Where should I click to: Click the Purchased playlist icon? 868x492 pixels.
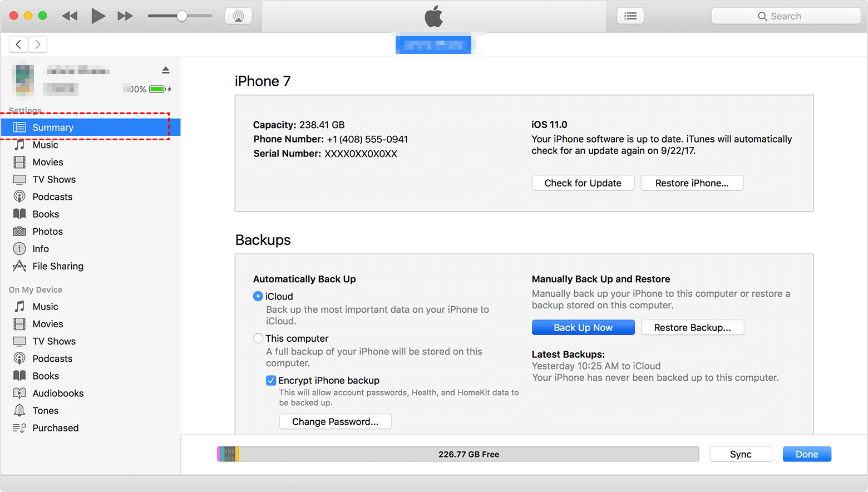click(x=19, y=427)
